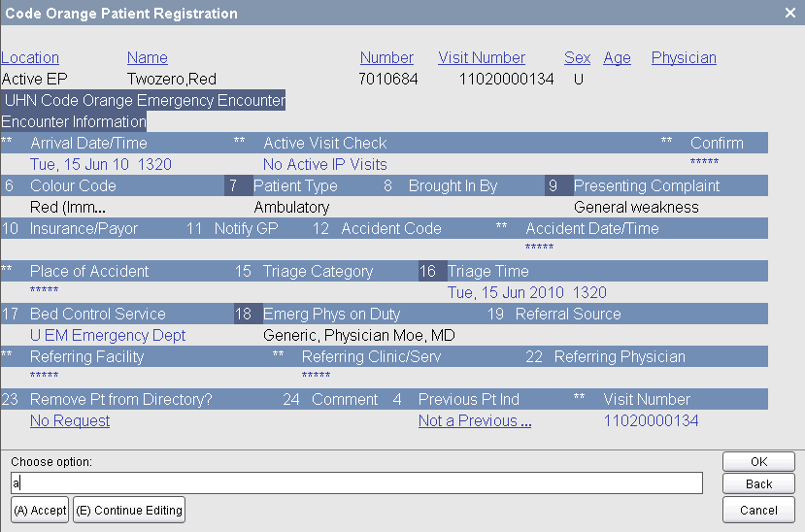
Task: Click the U EM Emergency Dept value
Action: [108, 335]
